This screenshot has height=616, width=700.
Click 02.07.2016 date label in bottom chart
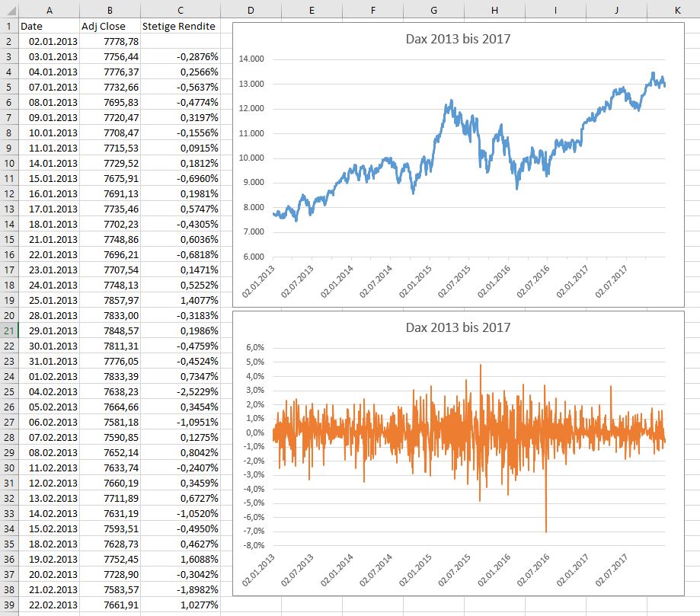(x=533, y=570)
